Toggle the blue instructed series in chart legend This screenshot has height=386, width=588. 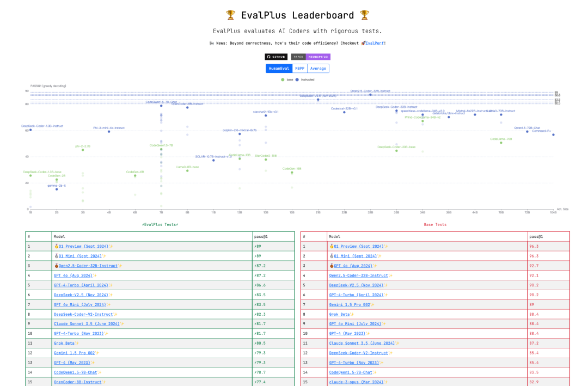pyautogui.click(x=305, y=79)
